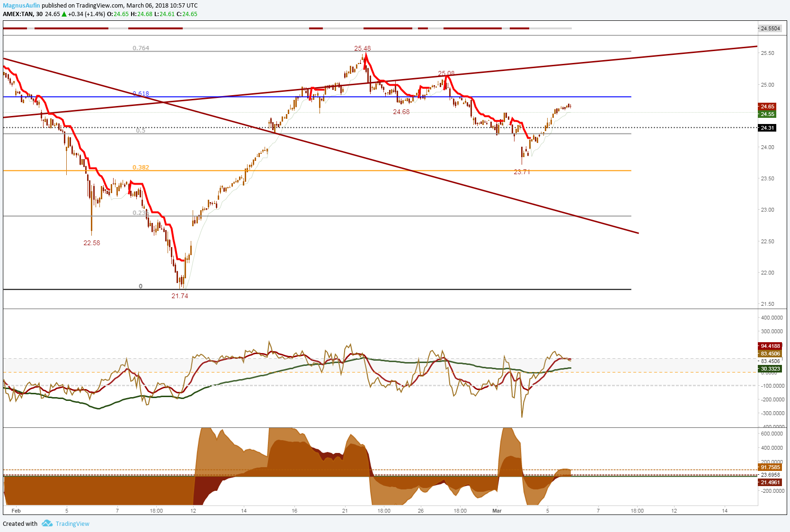Screen dimensions: 790x532
Task: Select the 0.618 Fibonacci level label
Action: pyautogui.click(x=141, y=93)
